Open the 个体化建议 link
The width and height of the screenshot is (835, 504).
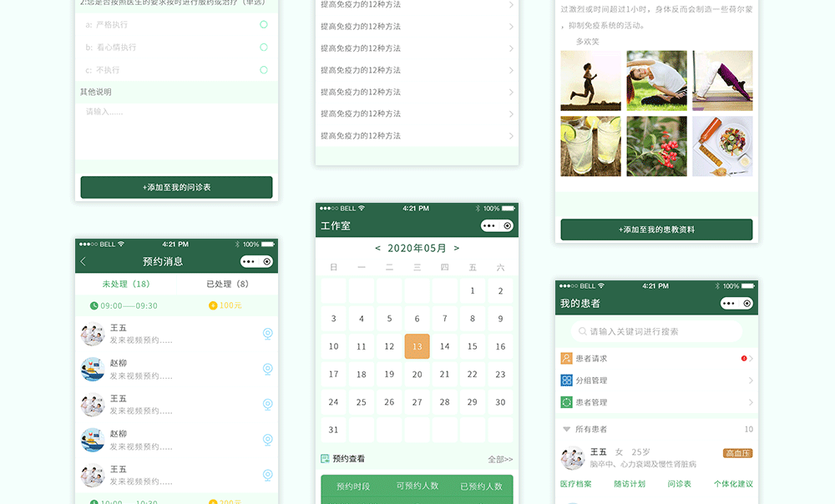tap(733, 484)
